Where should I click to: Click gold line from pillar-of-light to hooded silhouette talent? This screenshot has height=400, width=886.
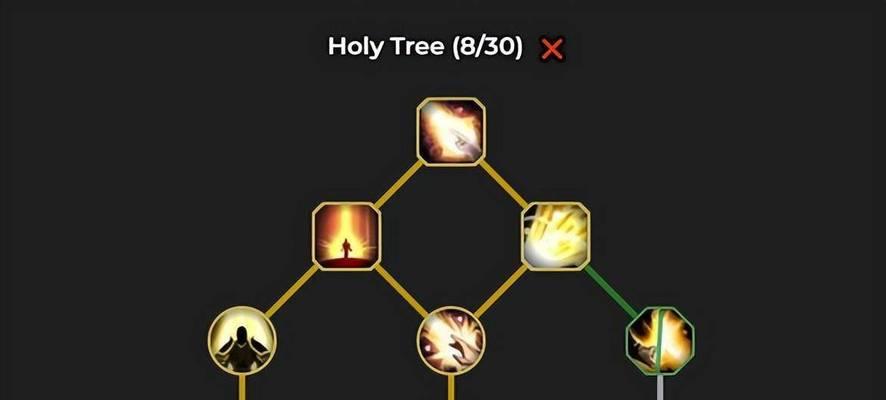pyautogui.click(x=292, y=290)
